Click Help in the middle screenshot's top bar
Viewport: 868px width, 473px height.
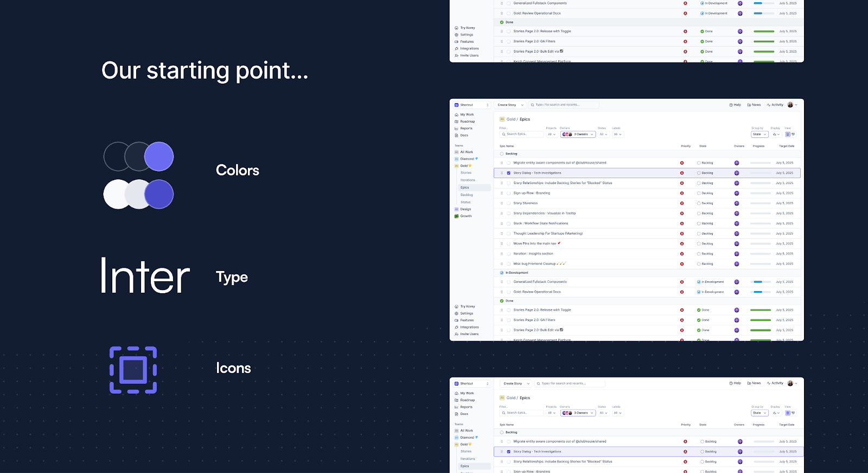coord(735,105)
